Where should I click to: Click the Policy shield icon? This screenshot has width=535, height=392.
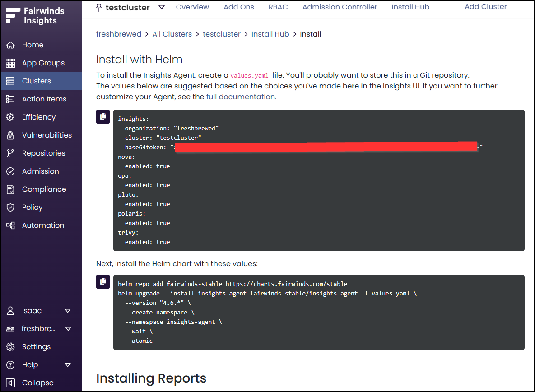[10, 208]
